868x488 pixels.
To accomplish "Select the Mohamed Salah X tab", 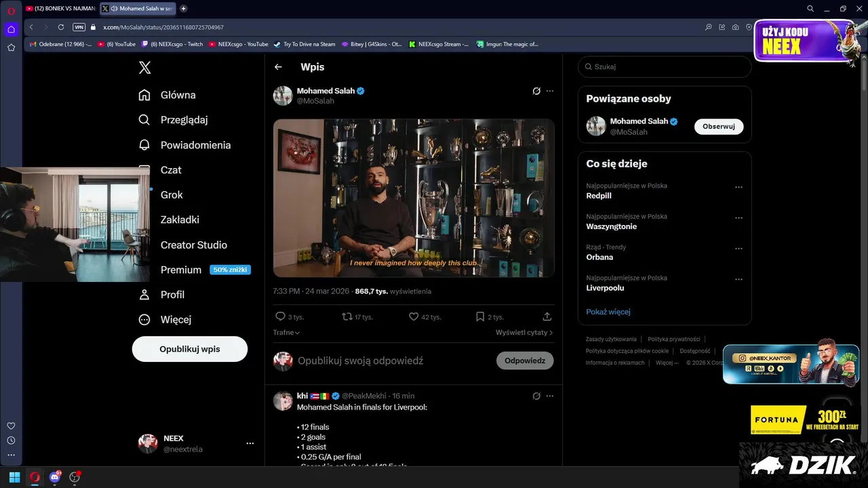I will point(138,8).
